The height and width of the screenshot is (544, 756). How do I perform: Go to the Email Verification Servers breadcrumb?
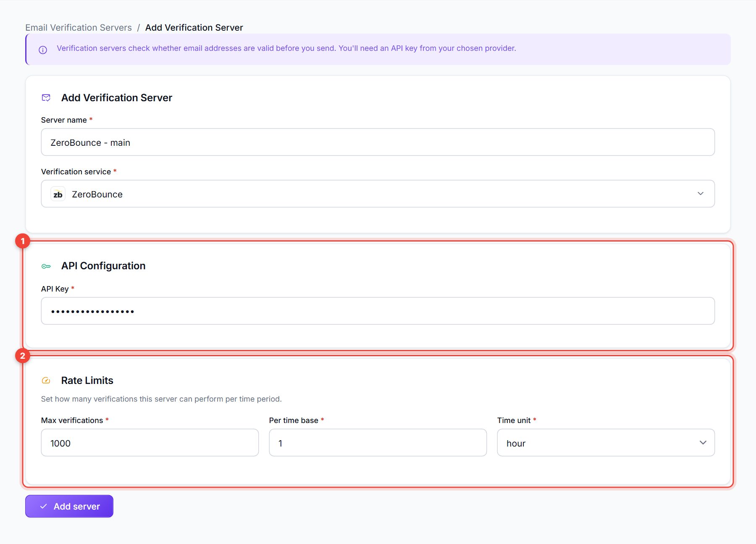(x=79, y=28)
